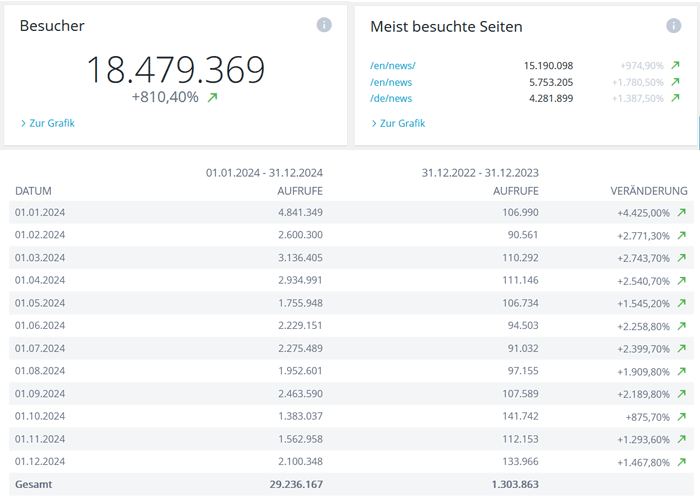Click green arrow next to +974,90%
This screenshot has height=500, width=700.
coord(675,66)
